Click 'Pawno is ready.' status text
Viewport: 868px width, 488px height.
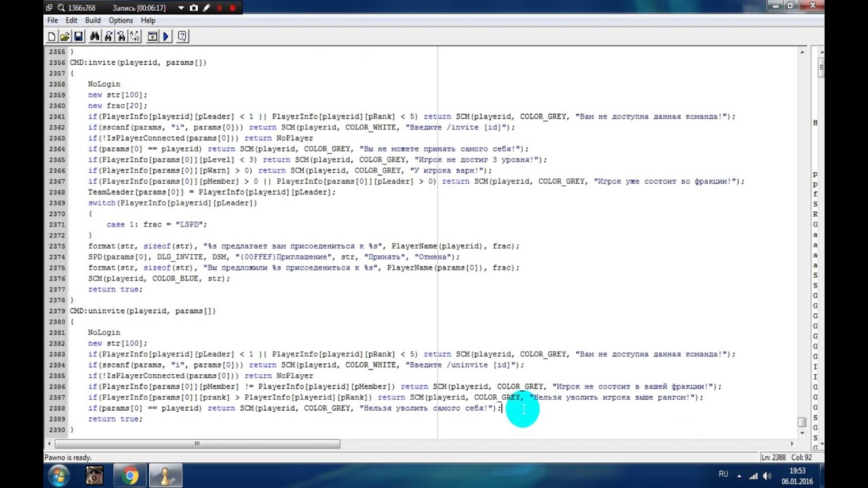[x=68, y=457]
